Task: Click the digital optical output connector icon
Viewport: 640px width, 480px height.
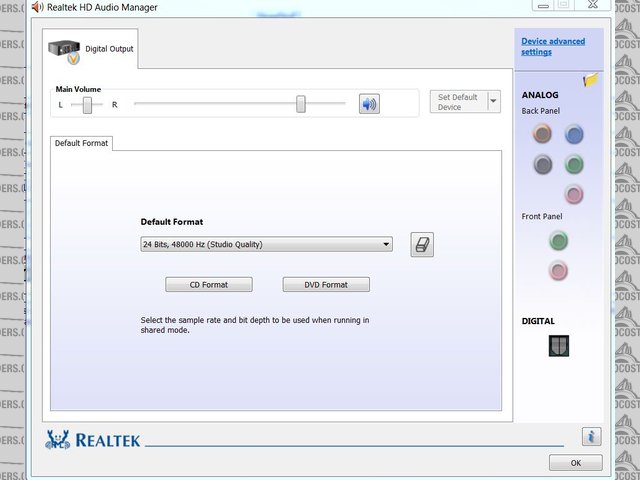Action: (559, 346)
